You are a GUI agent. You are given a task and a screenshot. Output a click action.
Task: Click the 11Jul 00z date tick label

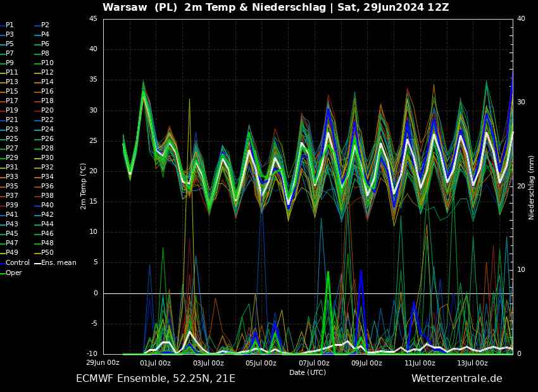pos(420,363)
